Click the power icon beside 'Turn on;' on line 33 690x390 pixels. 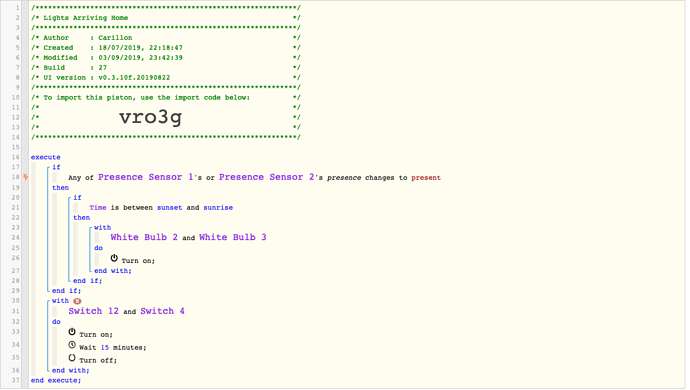(72, 332)
